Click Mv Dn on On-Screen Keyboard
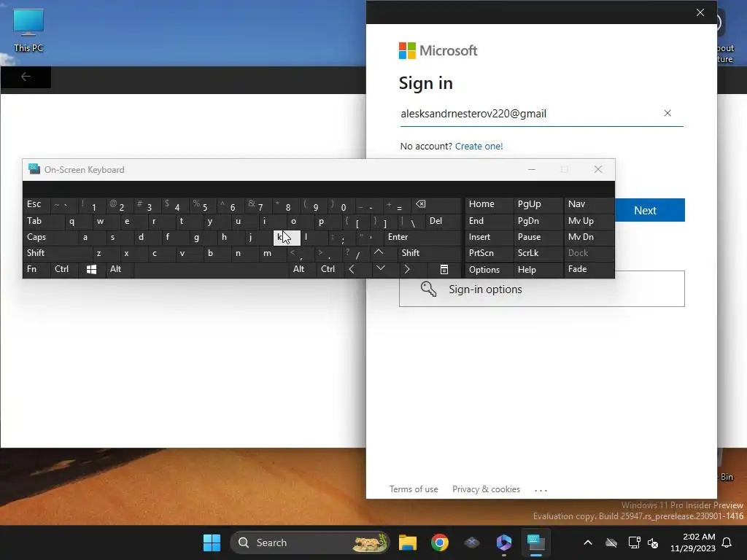The height and width of the screenshot is (560, 747). 589,237
